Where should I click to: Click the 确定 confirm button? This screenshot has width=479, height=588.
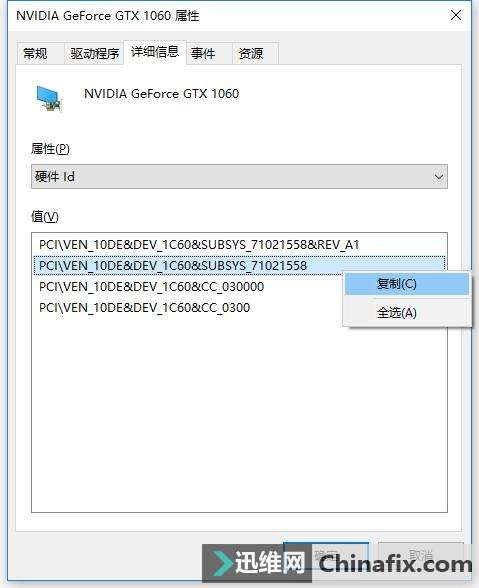(x=326, y=555)
